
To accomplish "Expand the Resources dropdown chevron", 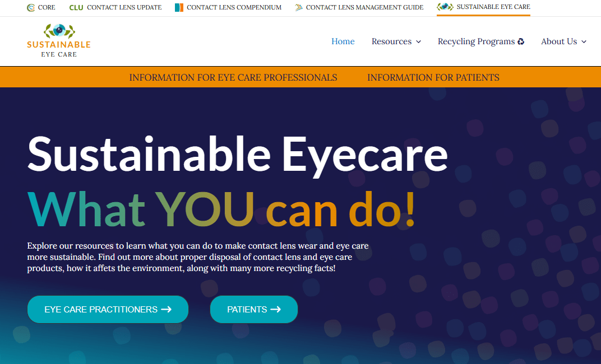I will pos(418,42).
